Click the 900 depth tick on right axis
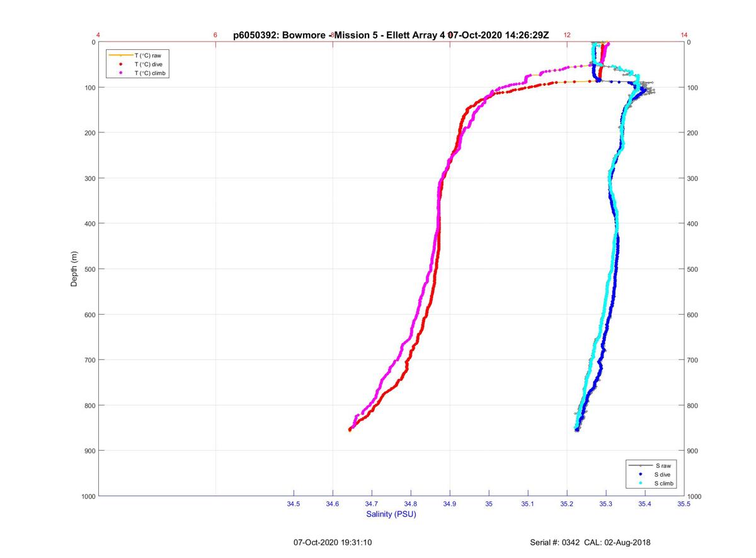The width and height of the screenshot is (756, 558). click(x=694, y=451)
